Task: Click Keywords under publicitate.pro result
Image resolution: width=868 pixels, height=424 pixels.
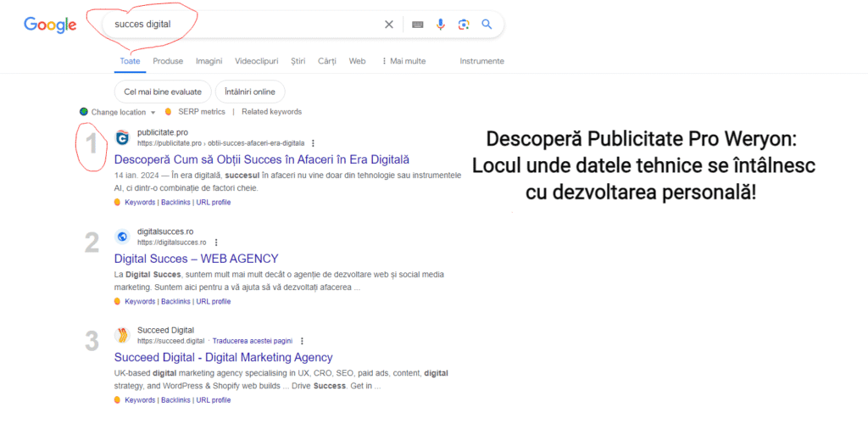Action: coord(140,203)
